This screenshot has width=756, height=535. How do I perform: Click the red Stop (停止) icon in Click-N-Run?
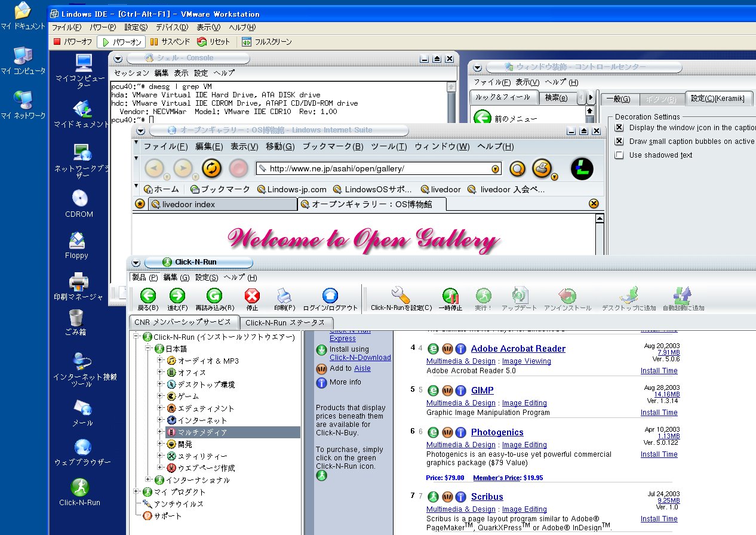point(252,296)
